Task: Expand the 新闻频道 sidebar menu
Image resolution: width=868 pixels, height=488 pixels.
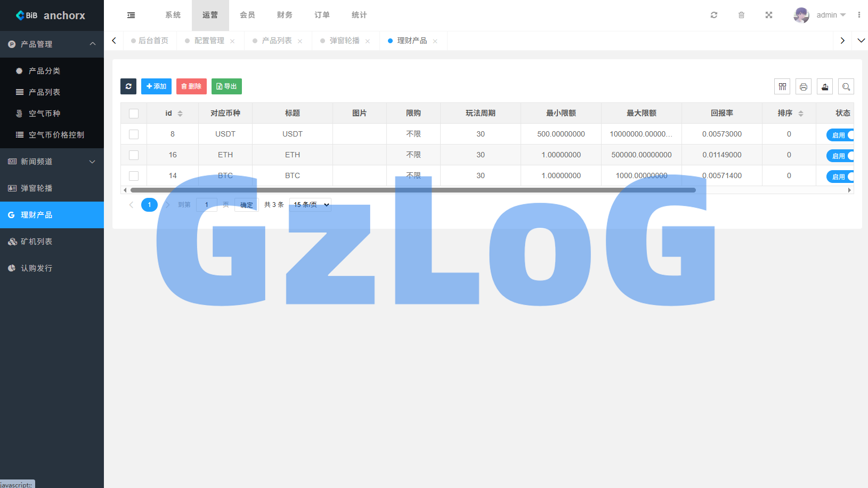Action: coord(52,162)
